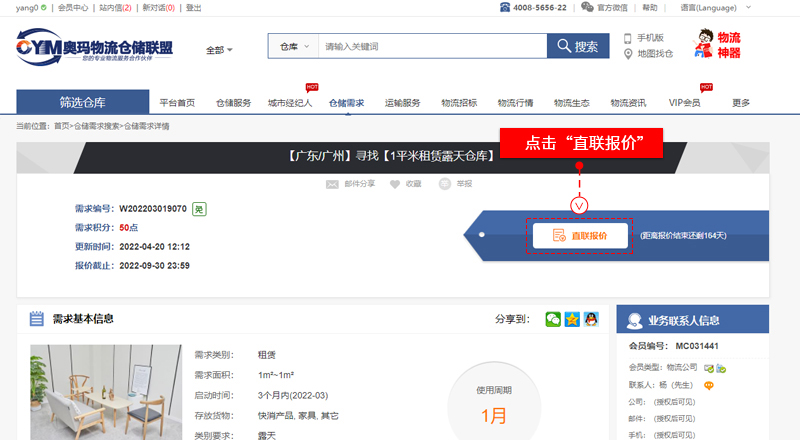
Task: Open the 仓库 search category dropdown
Action: [292, 47]
